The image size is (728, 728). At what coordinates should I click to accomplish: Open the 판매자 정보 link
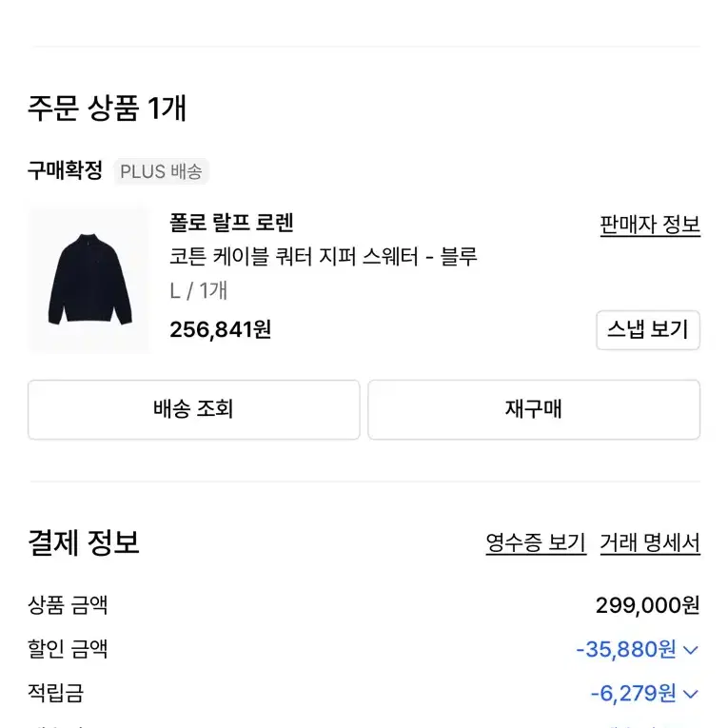(650, 225)
